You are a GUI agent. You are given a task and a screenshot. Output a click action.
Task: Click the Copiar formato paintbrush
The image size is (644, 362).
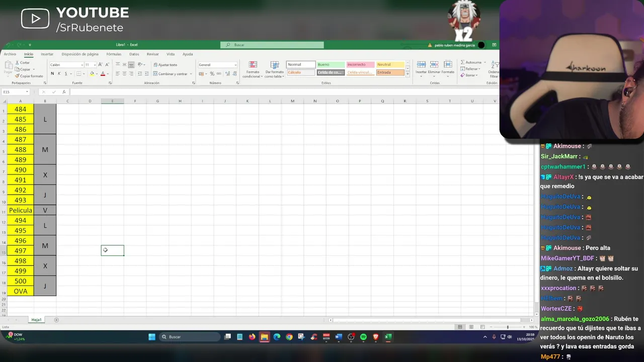coord(29,76)
